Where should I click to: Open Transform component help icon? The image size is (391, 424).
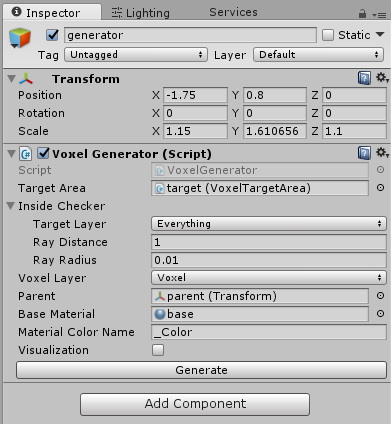click(364, 79)
